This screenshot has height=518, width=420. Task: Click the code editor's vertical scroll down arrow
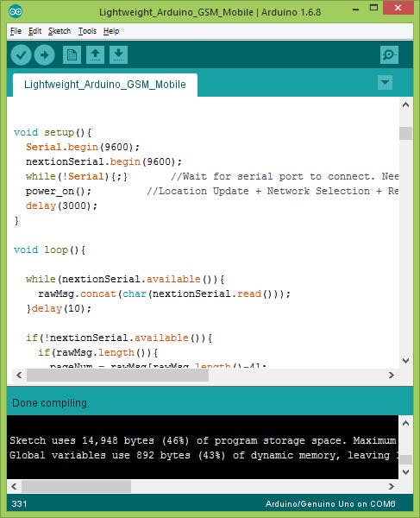pyautogui.click(x=406, y=360)
